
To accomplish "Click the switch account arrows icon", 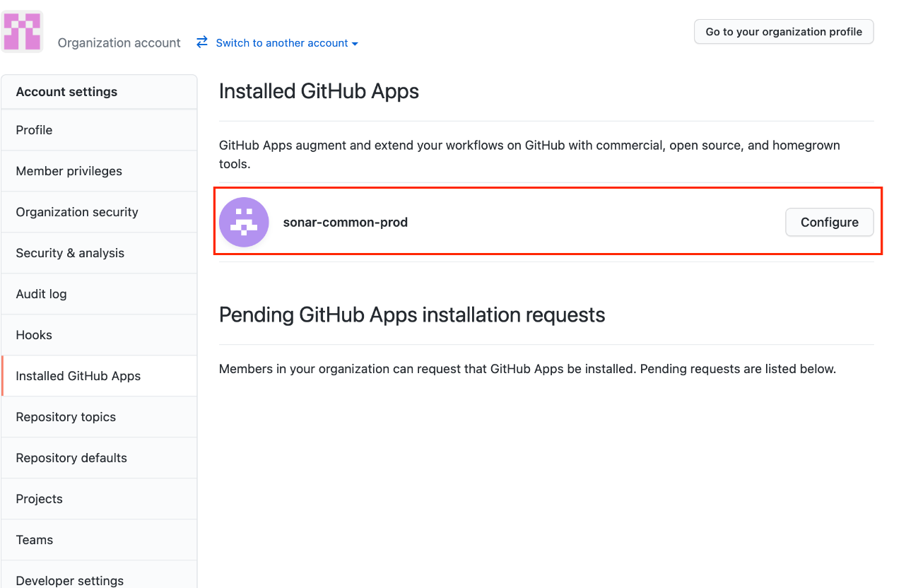I will [202, 42].
